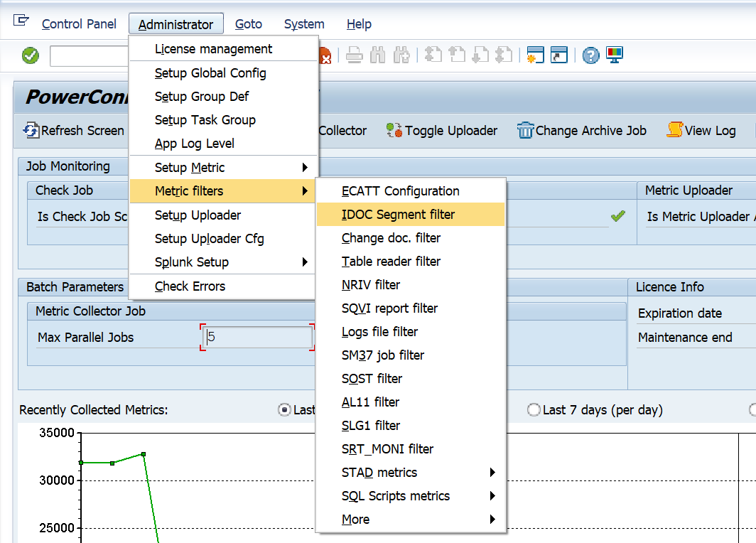This screenshot has height=543, width=756.
Task: Click the Change Archive Job button
Action: [x=582, y=131]
